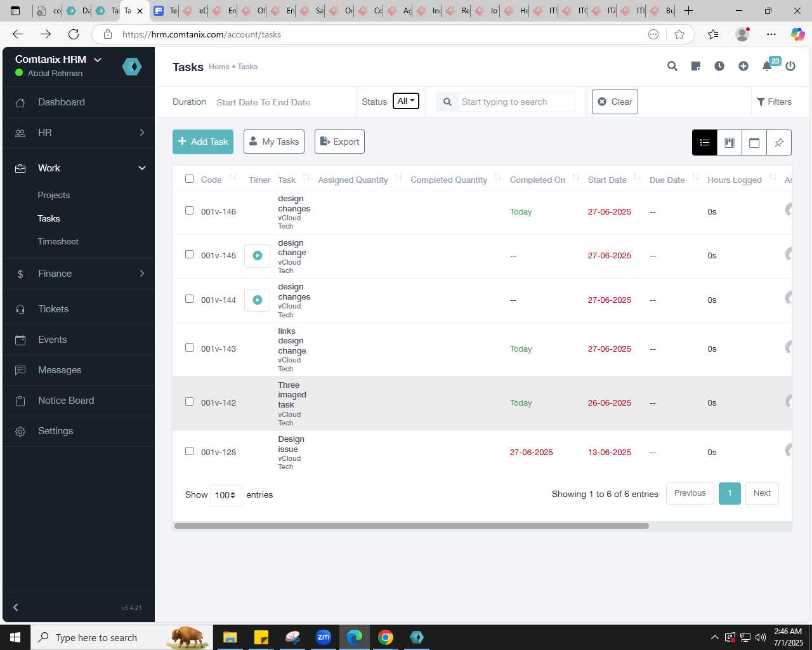Go to Next page of entries

tap(762, 493)
